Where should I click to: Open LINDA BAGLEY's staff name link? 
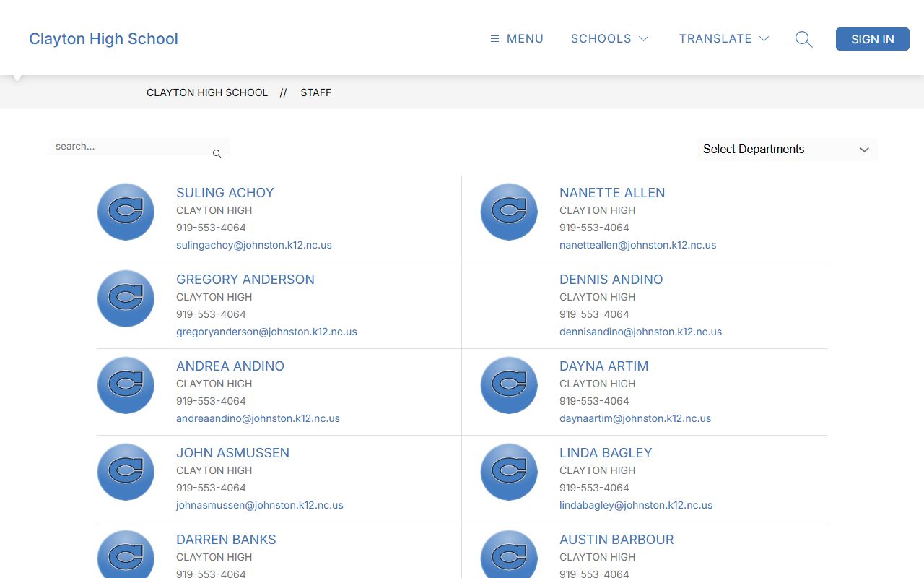606,453
